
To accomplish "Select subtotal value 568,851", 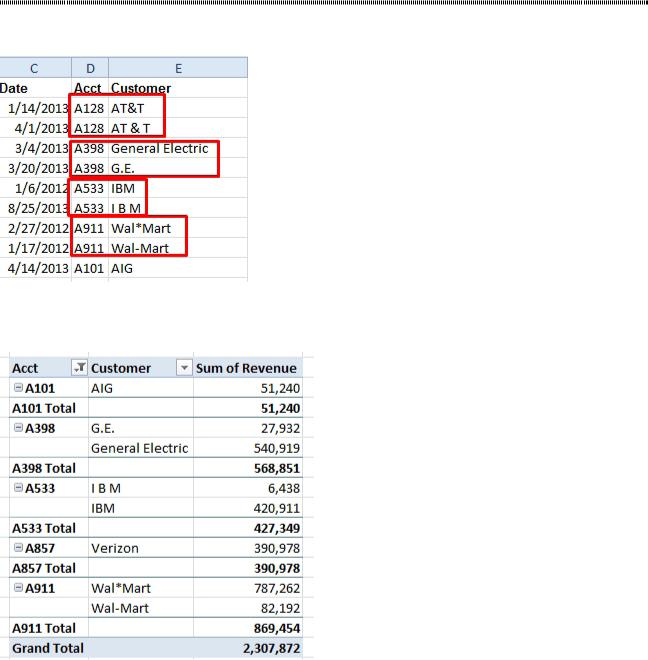I will (248, 468).
